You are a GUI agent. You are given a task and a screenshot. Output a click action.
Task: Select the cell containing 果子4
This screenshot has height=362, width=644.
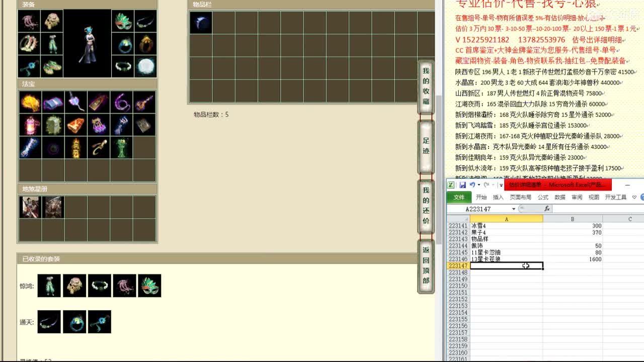[507, 232]
